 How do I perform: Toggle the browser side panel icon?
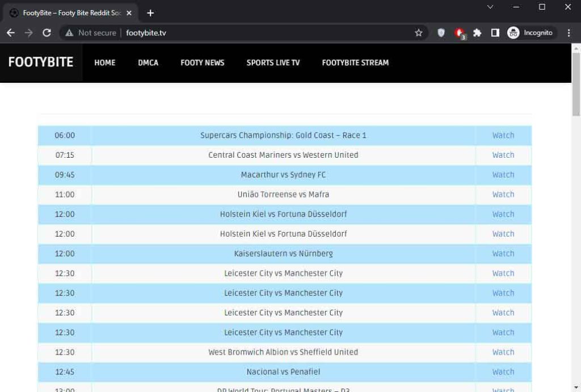tap(495, 33)
